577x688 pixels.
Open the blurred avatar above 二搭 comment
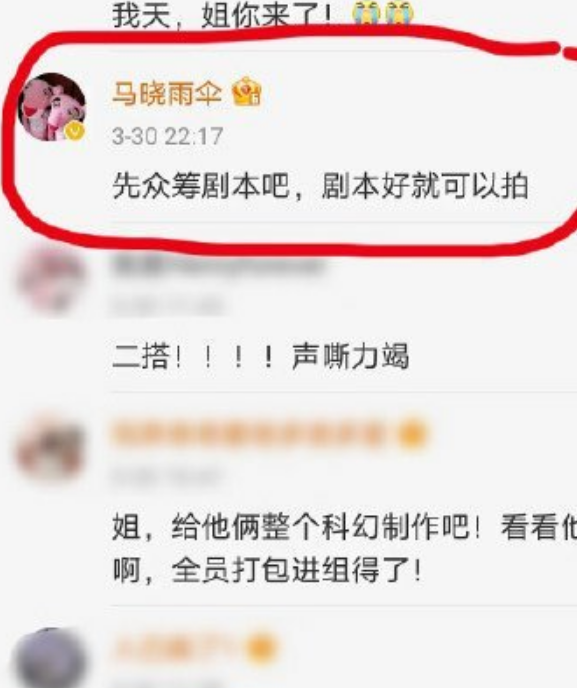(52, 280)
